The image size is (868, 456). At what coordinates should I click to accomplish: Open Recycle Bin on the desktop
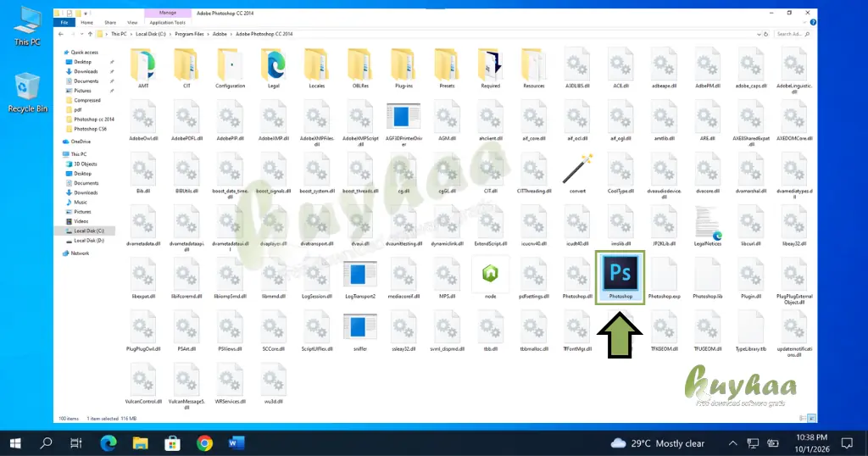pyautogui.click(x=27, y=92)
